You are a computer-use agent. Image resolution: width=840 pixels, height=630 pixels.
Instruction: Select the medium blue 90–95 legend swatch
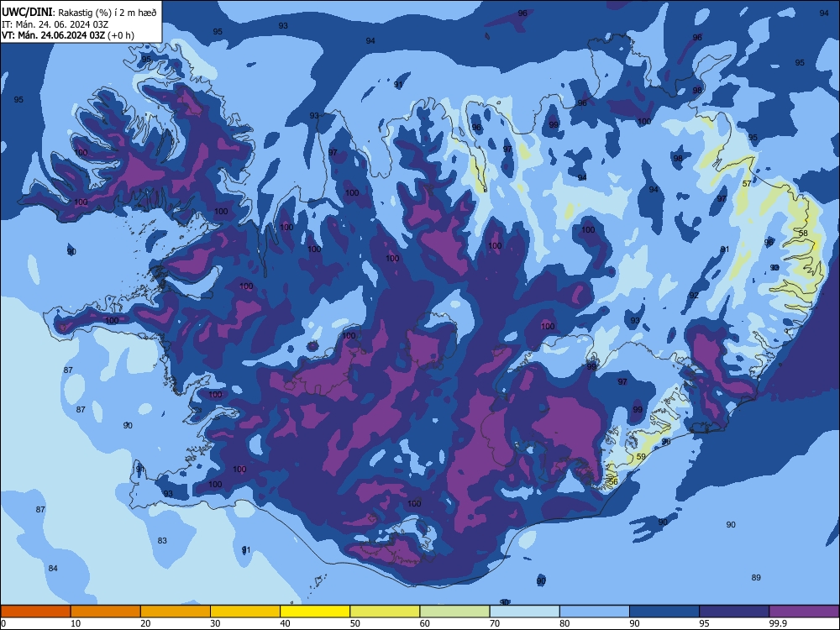(664, 612)
